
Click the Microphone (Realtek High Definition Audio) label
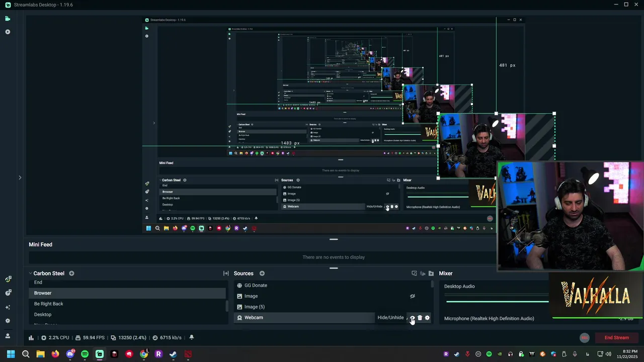tap(489, 319)
